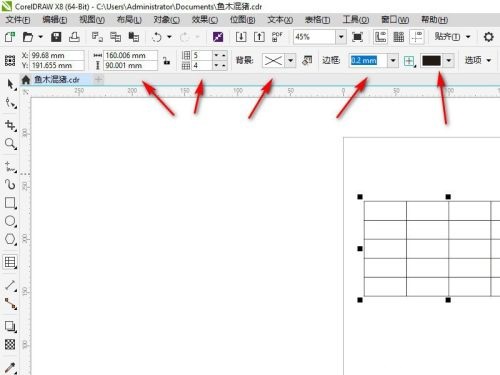Viewport: 500px width, 375px height.
Task: Click the Cut icon in toolbar
Action: pos(97,37)
